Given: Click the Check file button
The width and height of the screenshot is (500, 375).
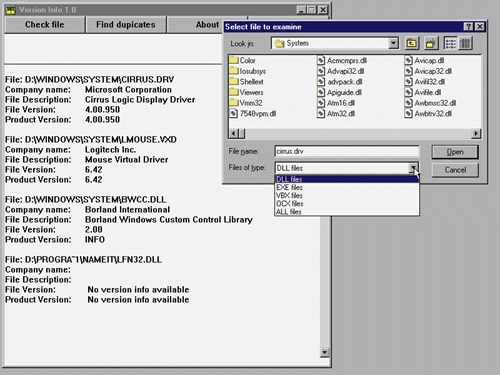Looking at the screenshot, I should 45,25.
